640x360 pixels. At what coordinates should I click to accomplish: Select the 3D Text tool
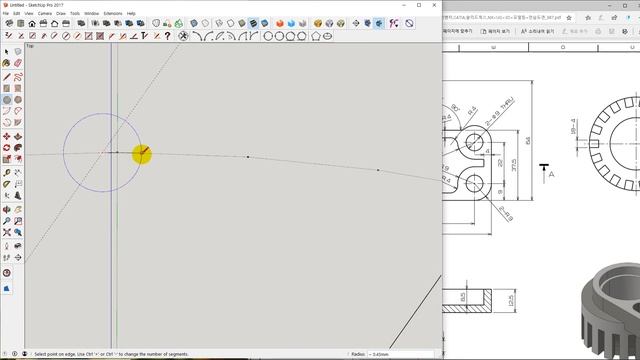tap(18, 196)
